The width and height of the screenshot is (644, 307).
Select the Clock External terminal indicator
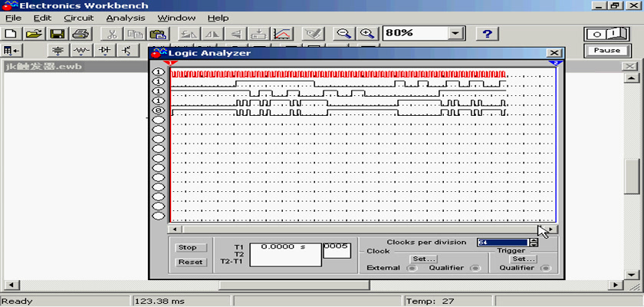(x=412, y=268)
